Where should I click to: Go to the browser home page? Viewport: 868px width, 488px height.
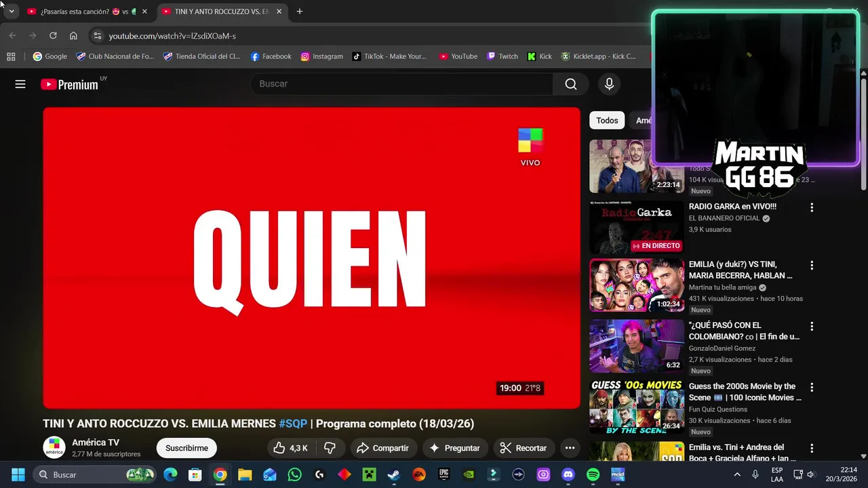point(73,36)
